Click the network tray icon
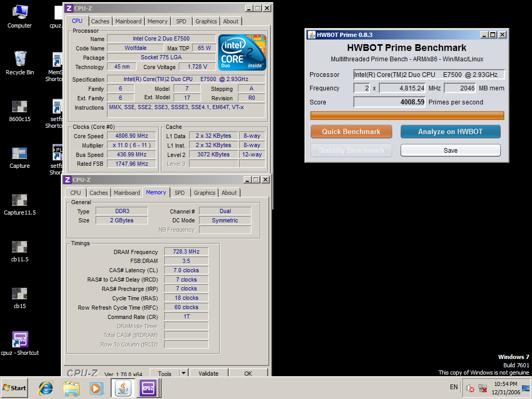Screen dimensions: 532x399 tap(483, 388)
